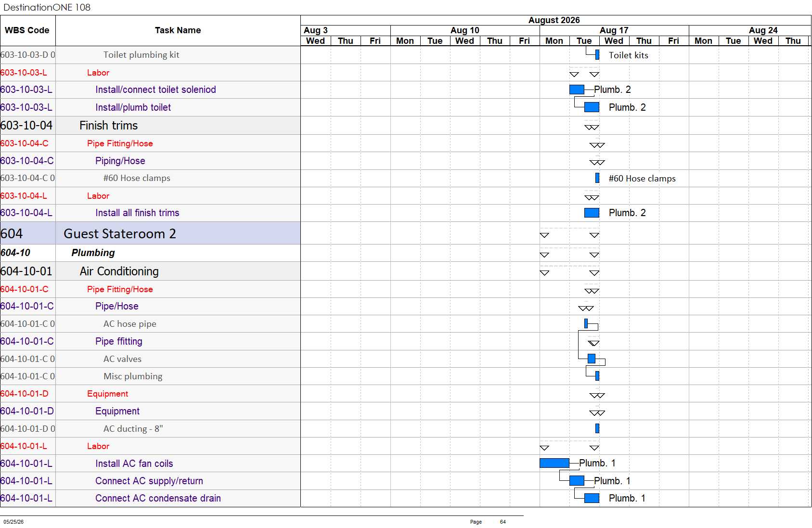
Task: Open the Air Conditioning task row
Action: (x=150, y=271)
